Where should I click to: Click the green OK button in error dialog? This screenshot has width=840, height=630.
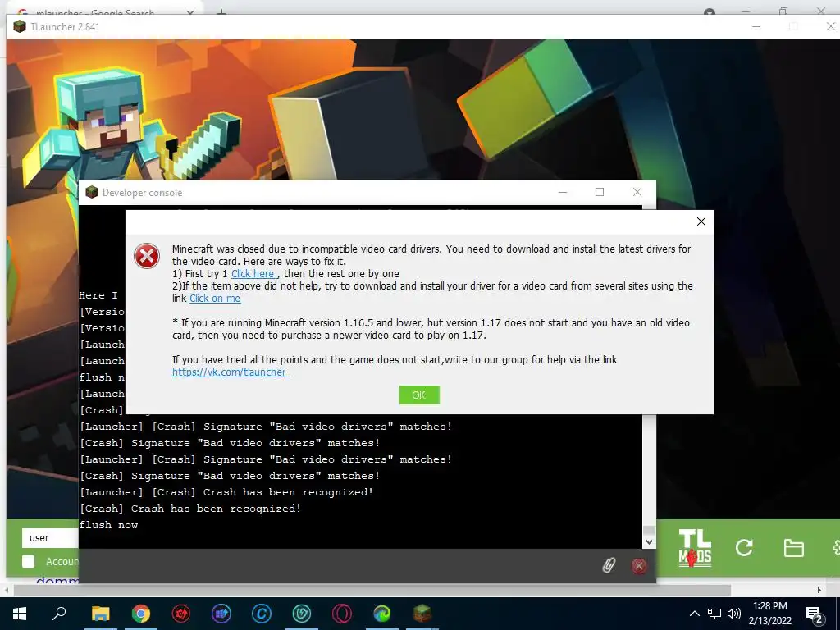[419, 395]
